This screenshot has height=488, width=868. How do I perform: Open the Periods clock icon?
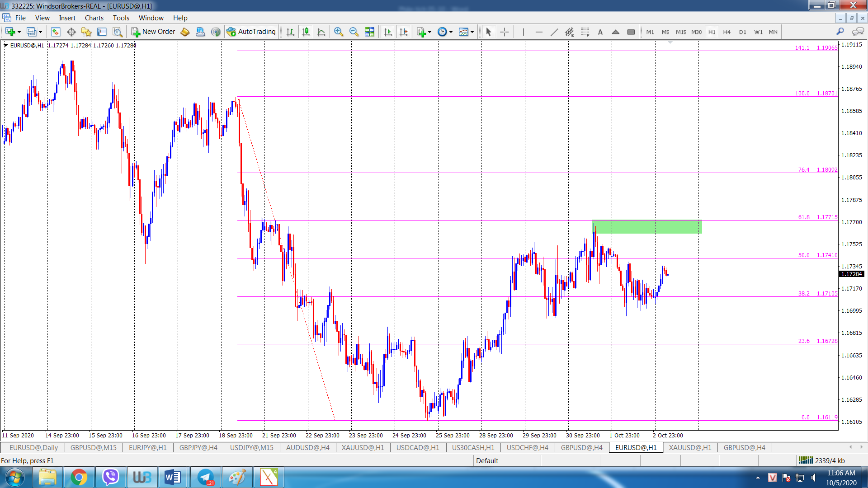click(442, 32)
